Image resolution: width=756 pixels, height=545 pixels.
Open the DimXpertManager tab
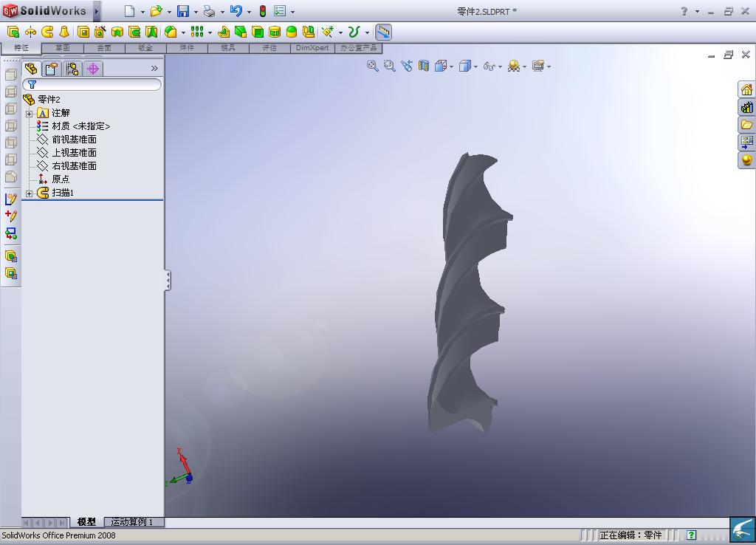(x=93, y=69)
